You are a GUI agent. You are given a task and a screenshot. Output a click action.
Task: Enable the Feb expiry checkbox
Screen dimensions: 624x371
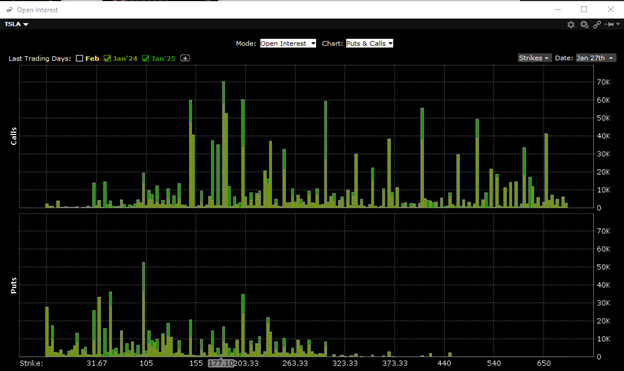(80, 59)
